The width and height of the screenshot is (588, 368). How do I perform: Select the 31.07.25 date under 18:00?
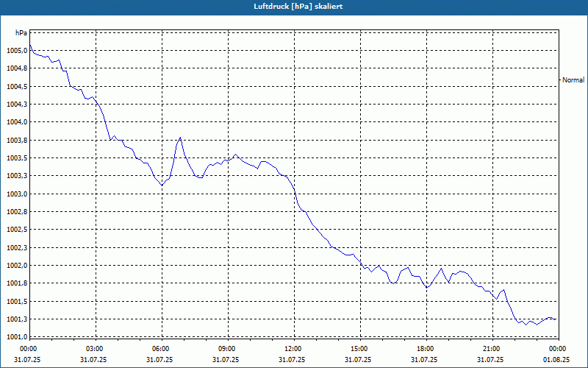[x=424, y=359]
